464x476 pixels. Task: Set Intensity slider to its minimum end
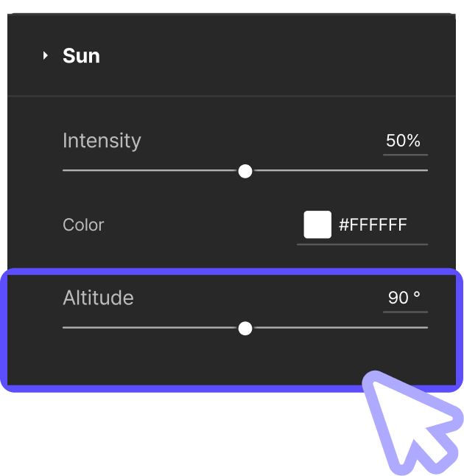(x=64, y=171)
